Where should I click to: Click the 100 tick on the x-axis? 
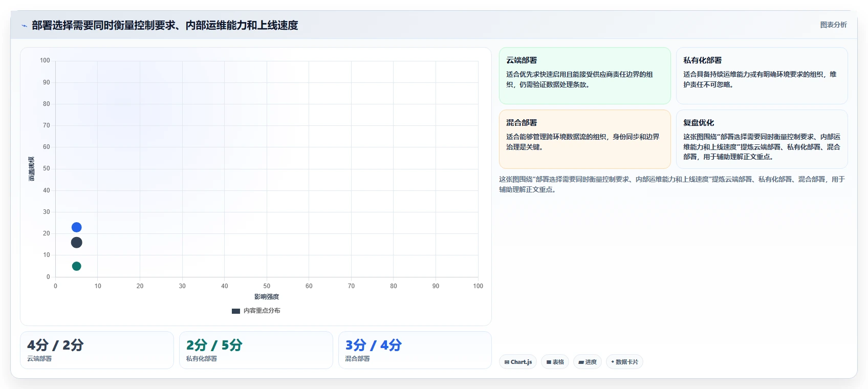[478, 286]
